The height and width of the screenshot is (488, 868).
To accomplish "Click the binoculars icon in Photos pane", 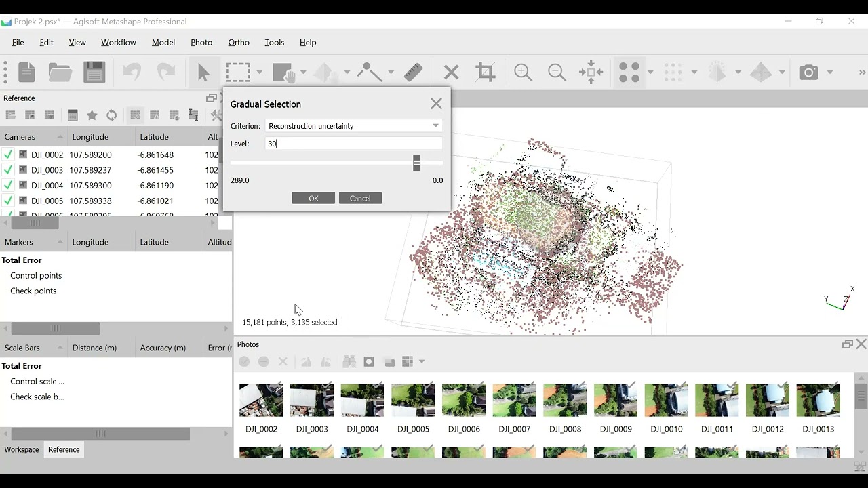I will coord(350,362).
